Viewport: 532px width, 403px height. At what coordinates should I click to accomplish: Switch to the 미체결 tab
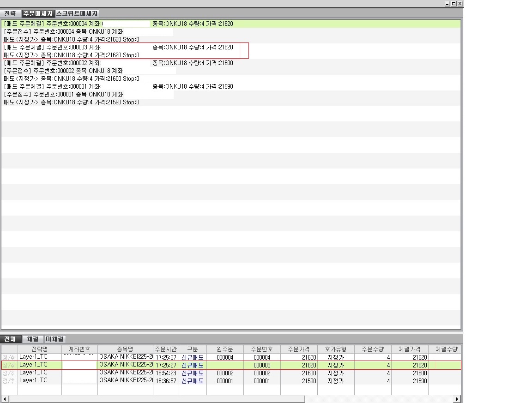tap(55, 339)
